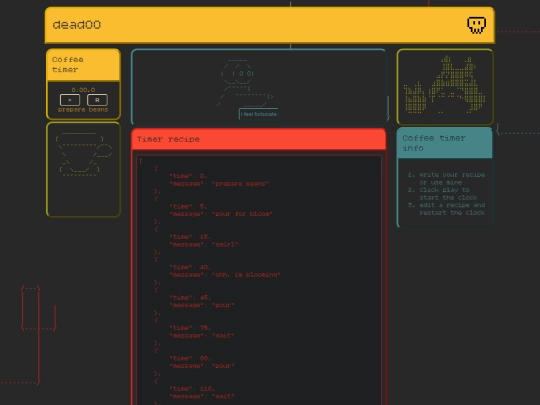The image size is (540, 405).
Task: Click the Coffee timer panel heading
Action: click(83, 65)
